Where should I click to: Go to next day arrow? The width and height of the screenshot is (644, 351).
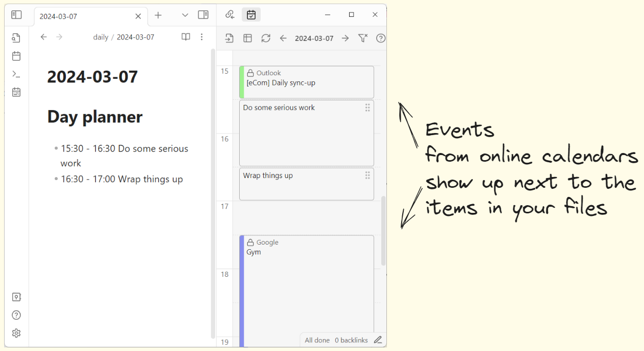point(346,38)
